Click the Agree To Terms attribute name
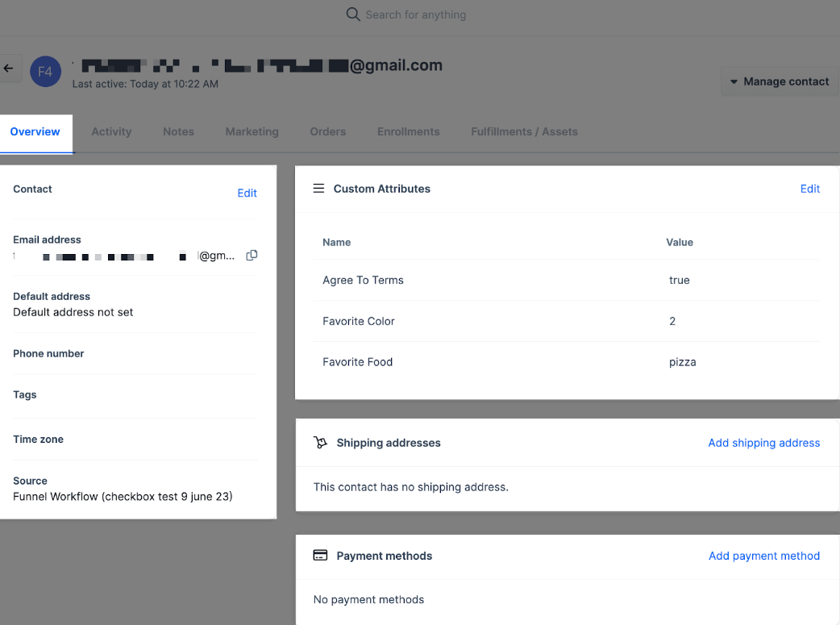840x625 pixels. click(363, 281)
